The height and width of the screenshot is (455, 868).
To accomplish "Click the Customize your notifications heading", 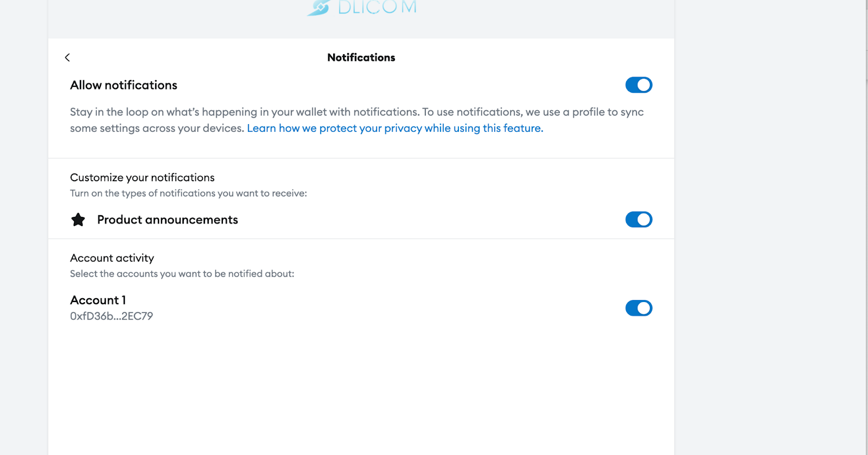I will coord(142,177).
